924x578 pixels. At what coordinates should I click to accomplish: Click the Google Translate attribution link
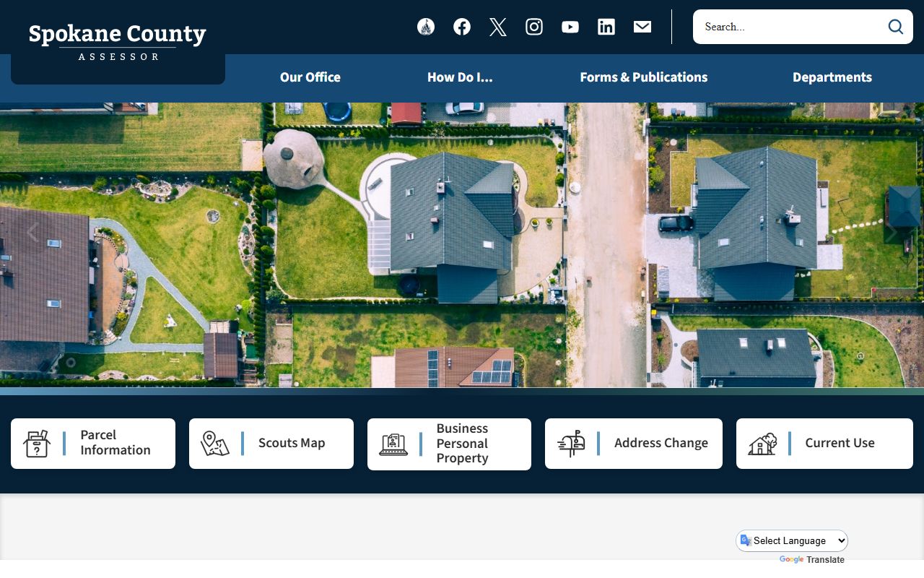(x=812, y=560)
